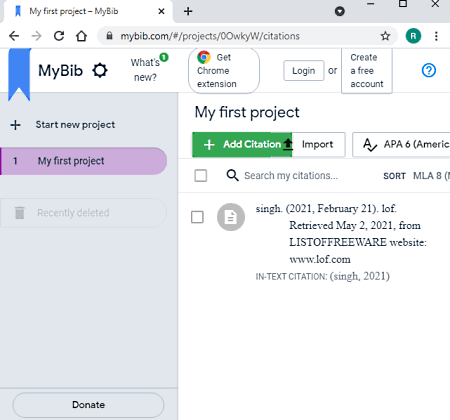Click the project number 1 in sidebar
This screenshot has width=450, height=420.
(15, 161)
